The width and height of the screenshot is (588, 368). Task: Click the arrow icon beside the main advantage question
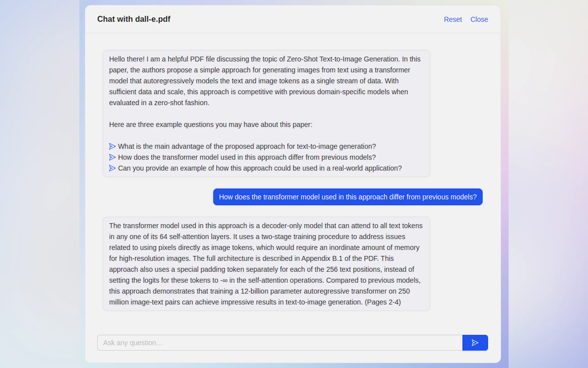[x=112, y=146]
